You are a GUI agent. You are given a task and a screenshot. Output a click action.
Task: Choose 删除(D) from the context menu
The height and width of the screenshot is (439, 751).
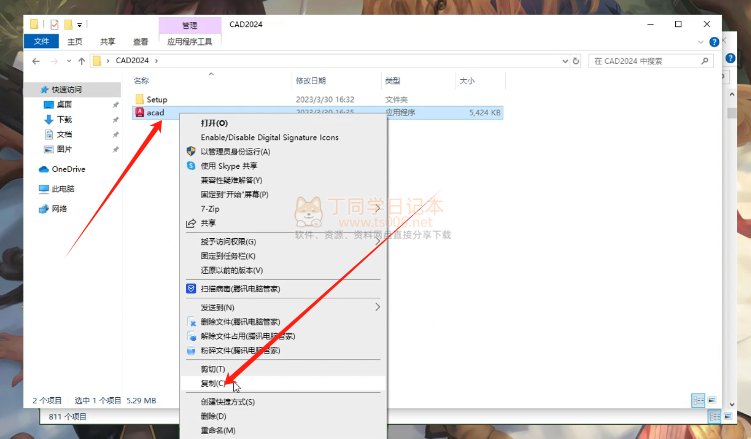pos(284,416)
